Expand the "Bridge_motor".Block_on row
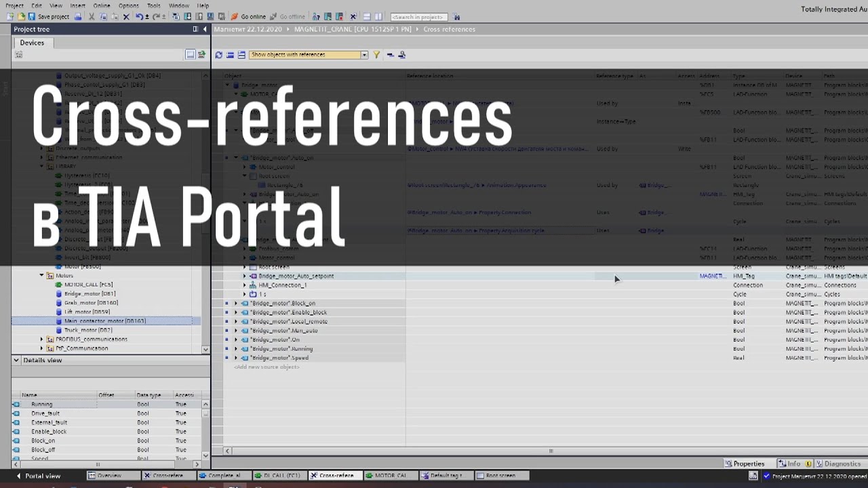This screenshot has height=488, width=868. [236, 304]
